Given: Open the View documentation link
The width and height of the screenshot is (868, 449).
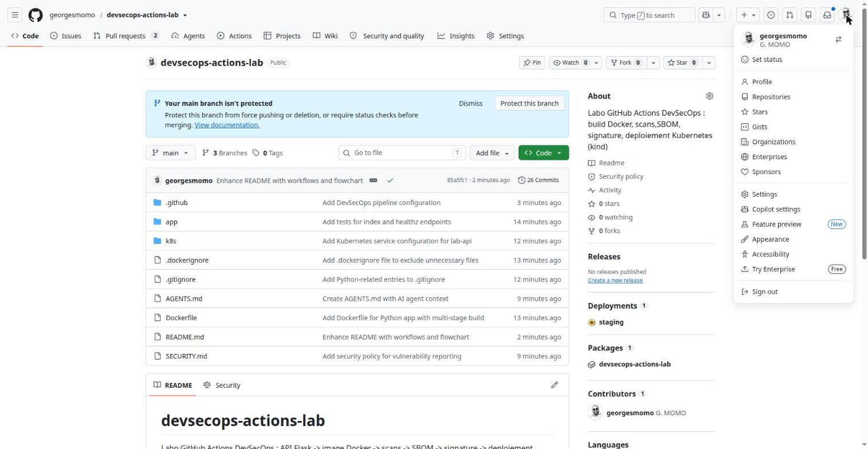Looking at the screenshot, I should coord(227,125).
